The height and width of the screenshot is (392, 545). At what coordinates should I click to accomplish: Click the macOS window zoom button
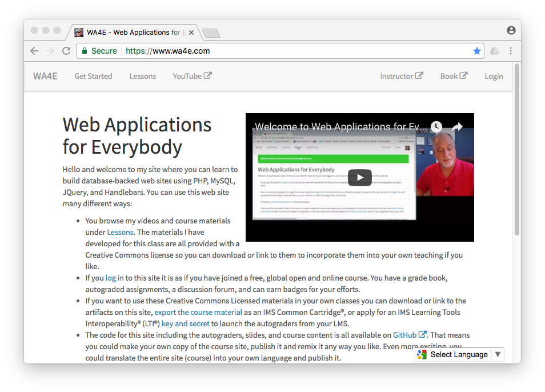pyautogui.click(x=57, y=30)
